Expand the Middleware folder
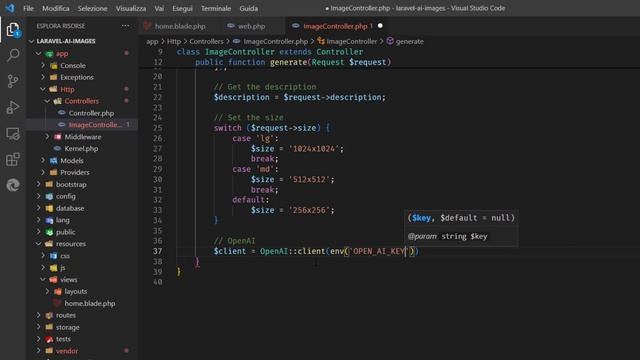Image resolution: width=640 pixels, height=360 pixels. (47, 137)
